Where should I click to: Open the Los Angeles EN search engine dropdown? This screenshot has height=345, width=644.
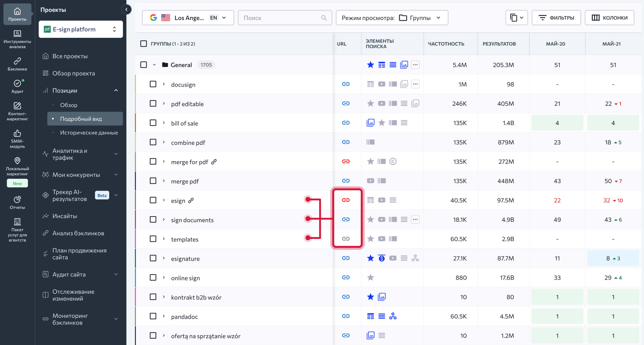pyautogui.click(x=188, y=18)
